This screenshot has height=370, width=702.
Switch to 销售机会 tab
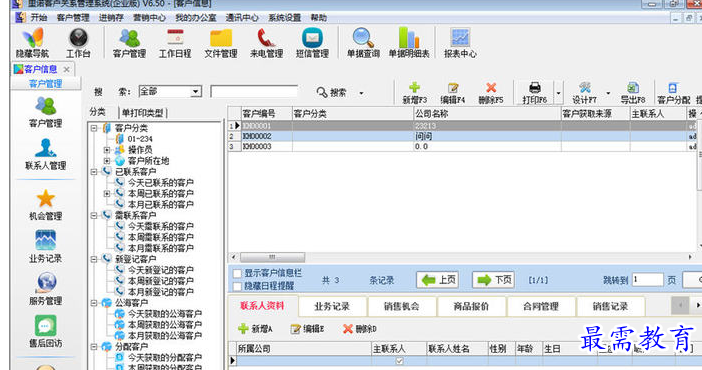tap(402, 306)
